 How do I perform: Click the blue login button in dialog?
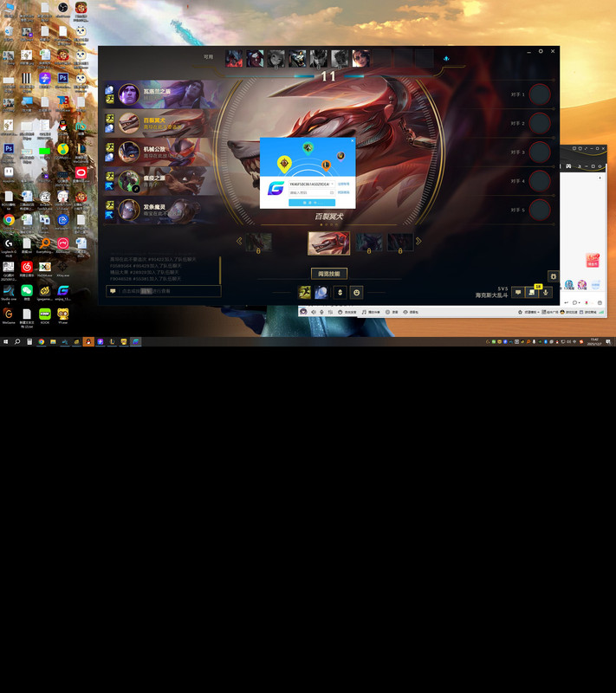pos(312,203)
